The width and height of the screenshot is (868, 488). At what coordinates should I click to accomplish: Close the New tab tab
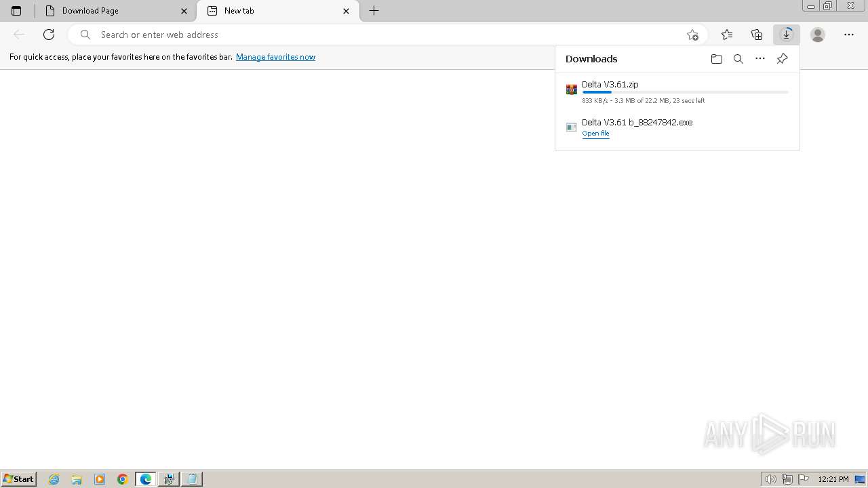pos(347,11)
